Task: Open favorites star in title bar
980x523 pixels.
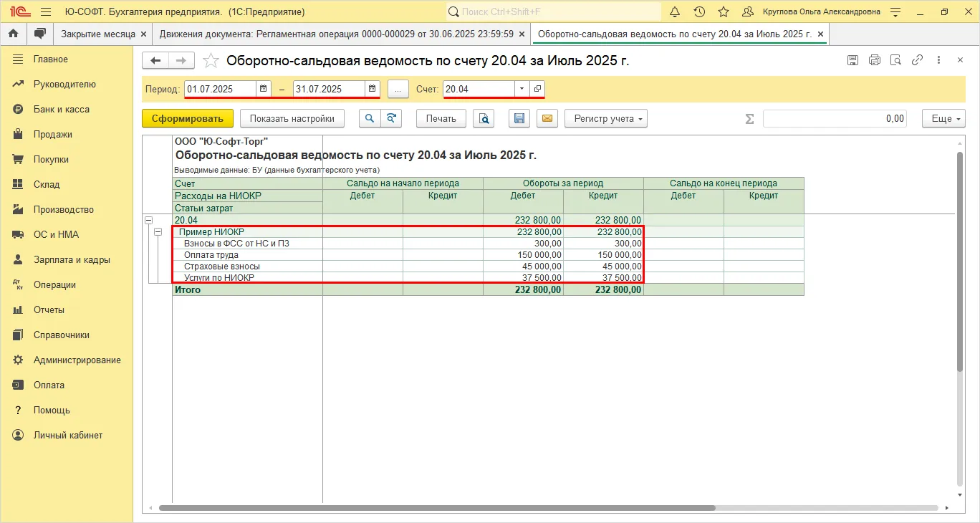Action: tap(724, 11)
